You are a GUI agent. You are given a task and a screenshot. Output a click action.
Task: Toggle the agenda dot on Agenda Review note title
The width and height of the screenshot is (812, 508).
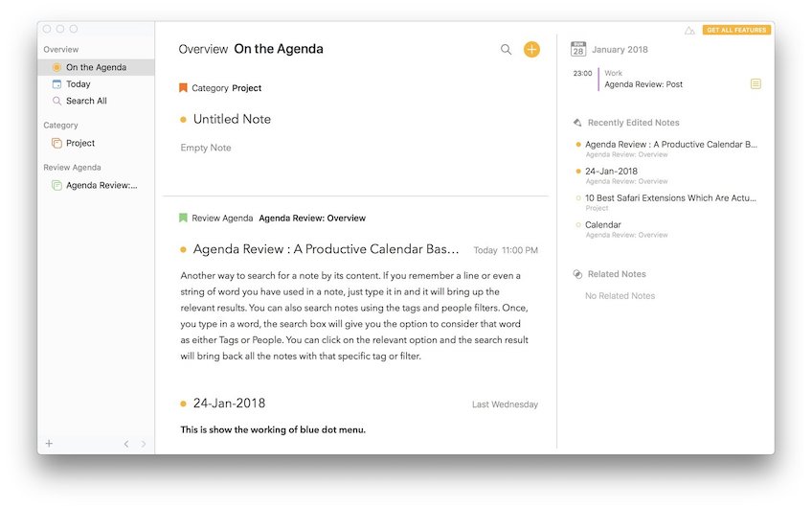(183, 250)
